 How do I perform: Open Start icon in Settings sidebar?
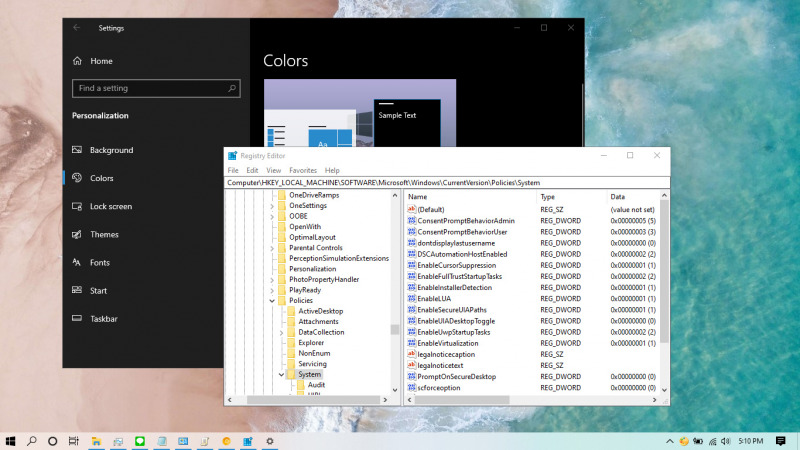click(x=77, y=290)
